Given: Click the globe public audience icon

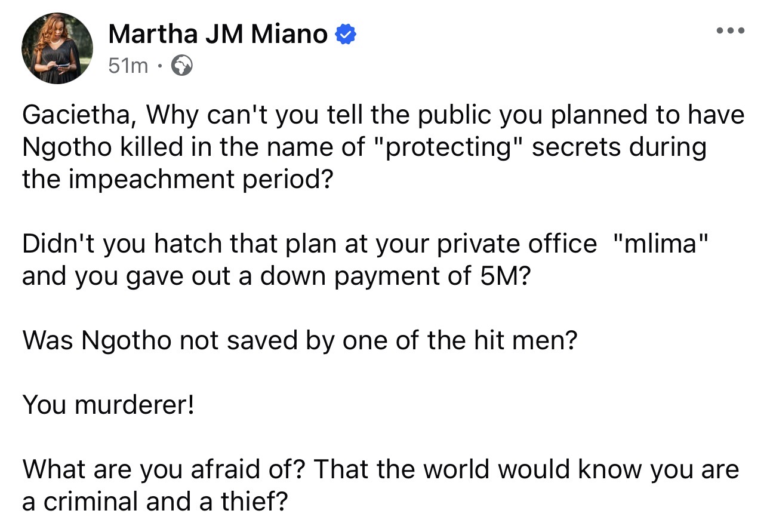Looking at the screenshot, I should pos(182,66).
